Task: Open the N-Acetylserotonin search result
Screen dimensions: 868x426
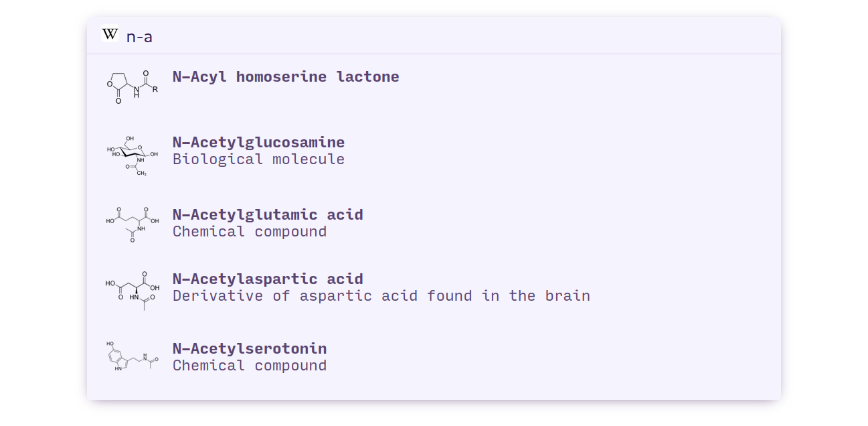Action: (434, 358)
